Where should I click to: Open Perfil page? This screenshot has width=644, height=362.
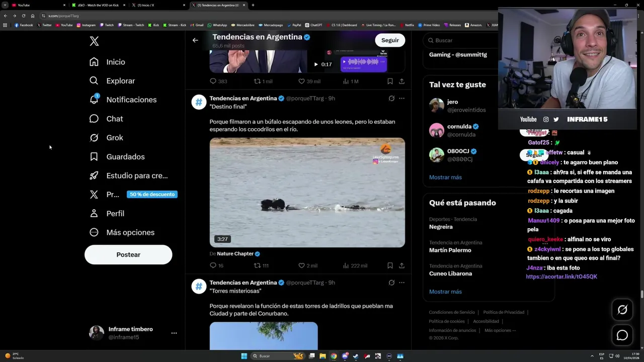107,214
